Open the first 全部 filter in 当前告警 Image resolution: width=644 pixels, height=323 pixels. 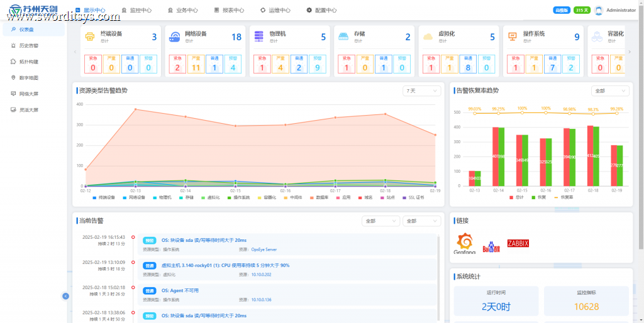[x=380, y=221]
